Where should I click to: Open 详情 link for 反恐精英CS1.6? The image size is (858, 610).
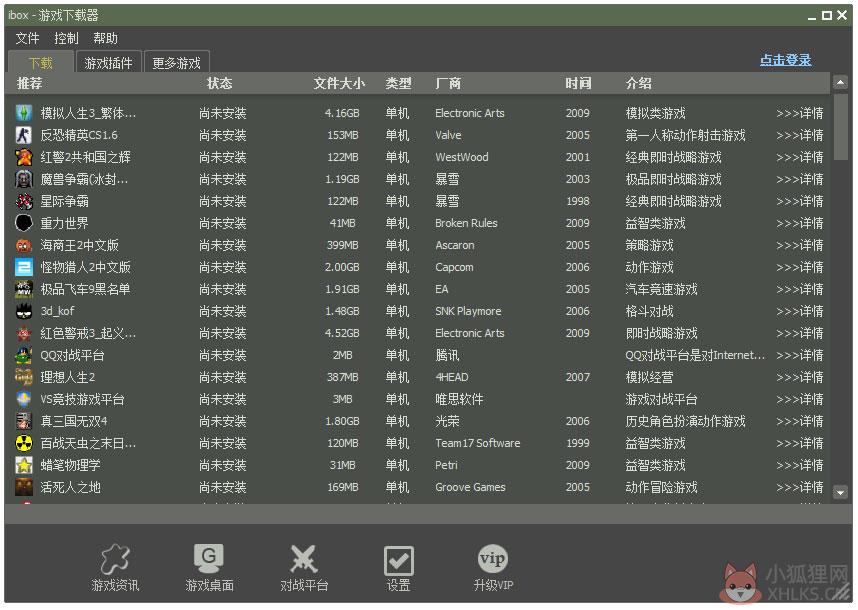[x=799, y=135]
